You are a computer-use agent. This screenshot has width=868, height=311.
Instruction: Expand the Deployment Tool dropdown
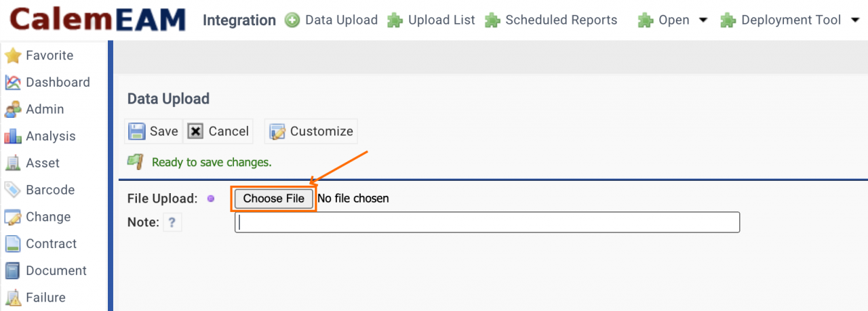point(790,20)
